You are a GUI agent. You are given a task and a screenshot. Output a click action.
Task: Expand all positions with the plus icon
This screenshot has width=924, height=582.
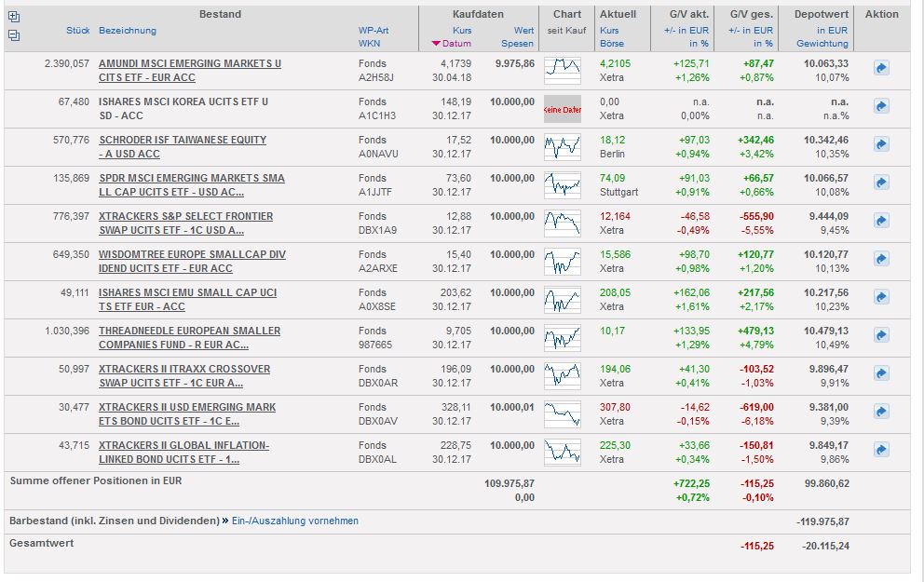13,16
